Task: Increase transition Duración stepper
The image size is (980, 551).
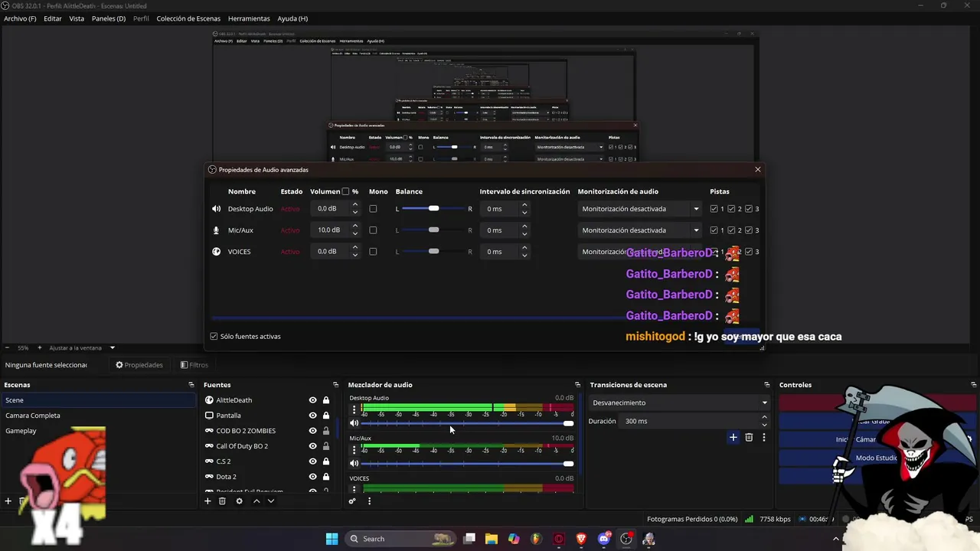Action: click(x=764, y=418)
